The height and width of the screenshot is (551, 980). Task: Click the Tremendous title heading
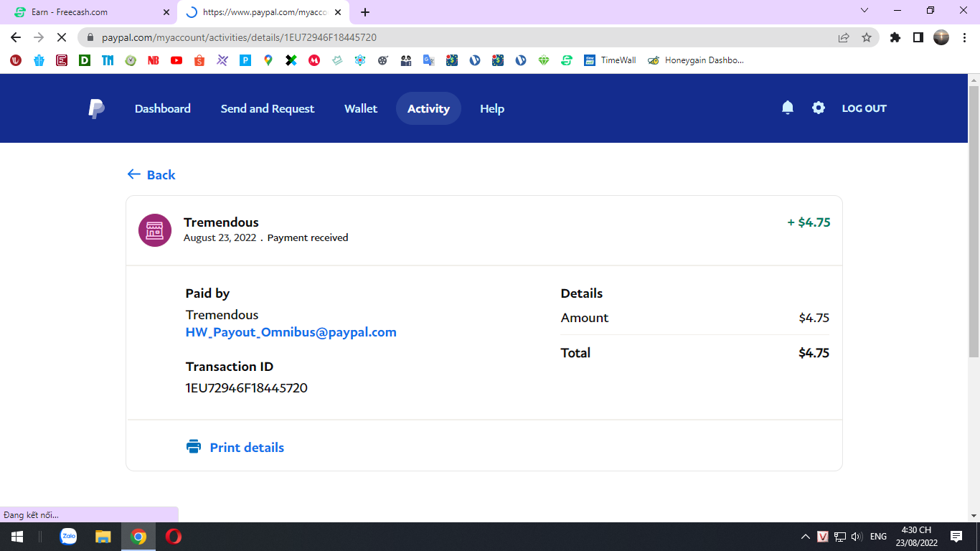click(x=221, y=222)
